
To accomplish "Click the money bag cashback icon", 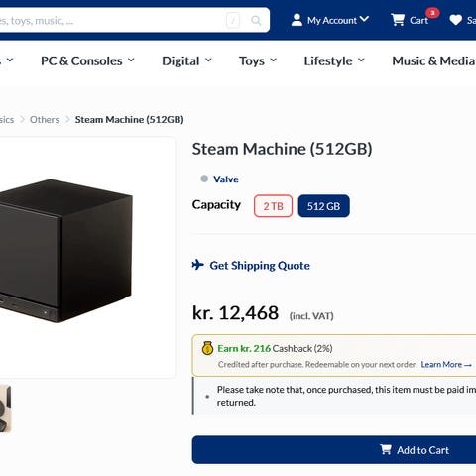I will [207, 348].
